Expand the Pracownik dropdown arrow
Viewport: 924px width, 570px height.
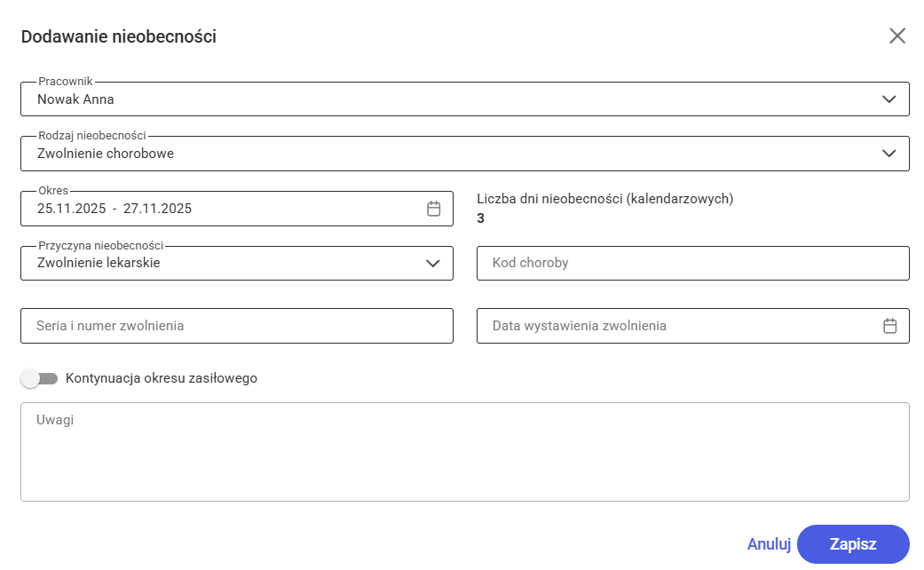[889, 99]
